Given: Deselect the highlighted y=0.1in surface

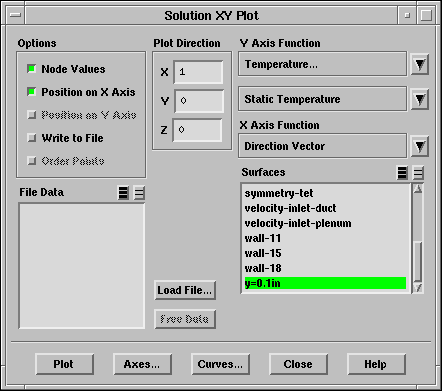Looking at the screenshot, I should point(325,283).
